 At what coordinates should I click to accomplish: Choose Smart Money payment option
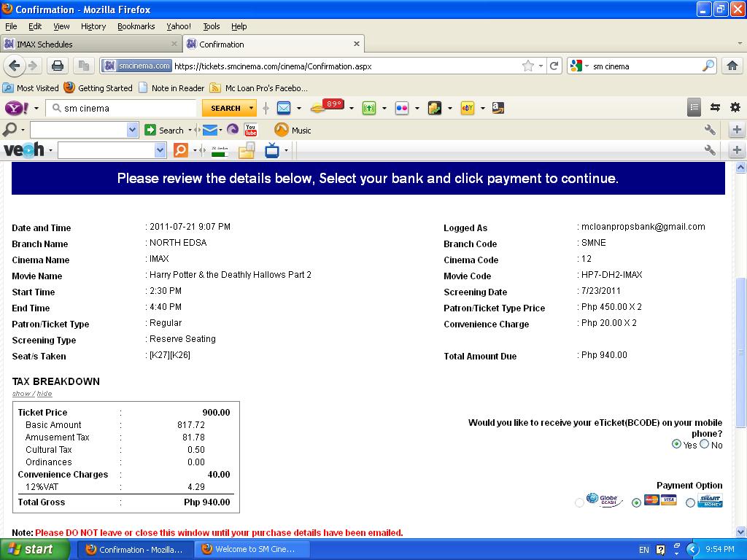tap(690, 502)
